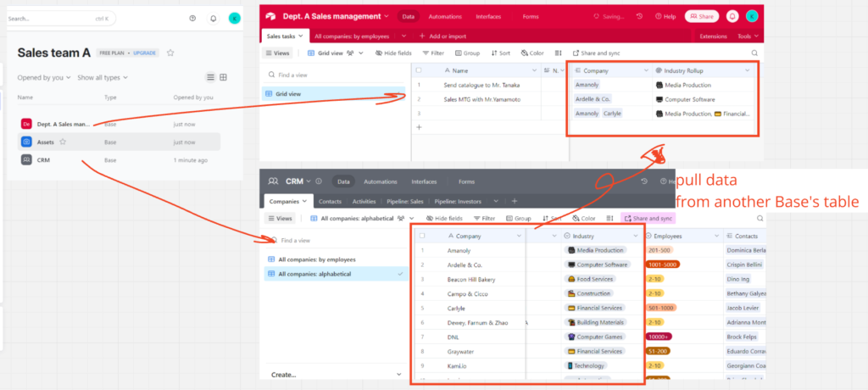Open the Contacts table tab in CRM
This screenshot has width=868, height=390.
pos(330,202)
